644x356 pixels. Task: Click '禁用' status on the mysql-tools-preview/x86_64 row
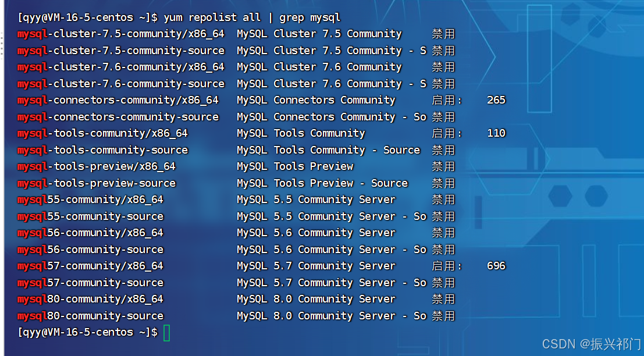[x=443, y=167]
